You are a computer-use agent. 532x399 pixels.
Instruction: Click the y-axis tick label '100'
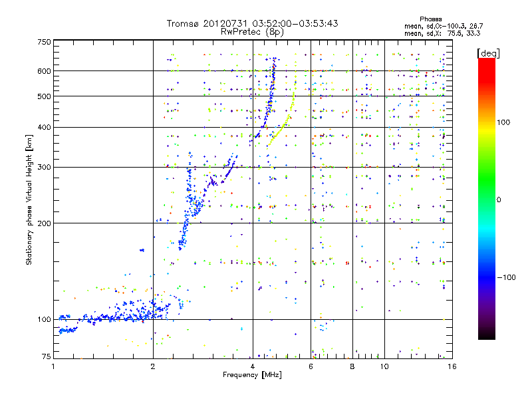(44, 320)
